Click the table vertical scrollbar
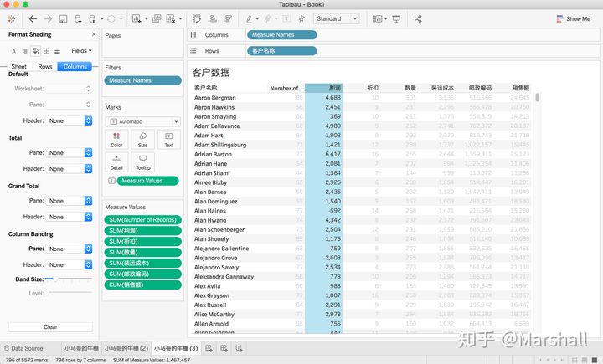The width and height of the screenshot is (603, 364). [x=537, y=98]
